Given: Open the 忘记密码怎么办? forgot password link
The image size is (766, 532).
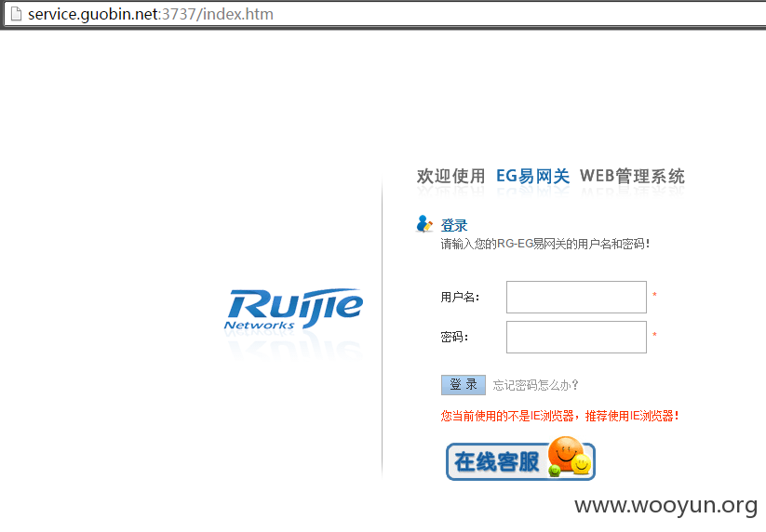Looking at the screenshot, I should click(x=535, y=385).
